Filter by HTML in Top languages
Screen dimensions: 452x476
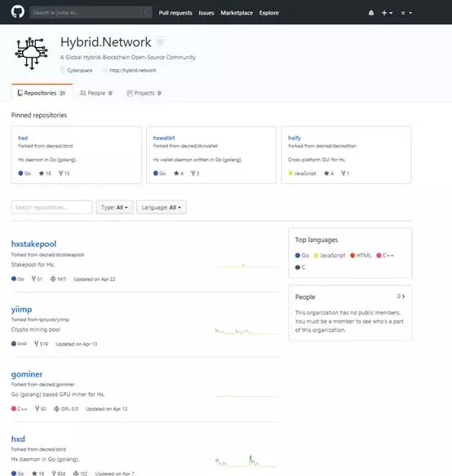point(361,256)
